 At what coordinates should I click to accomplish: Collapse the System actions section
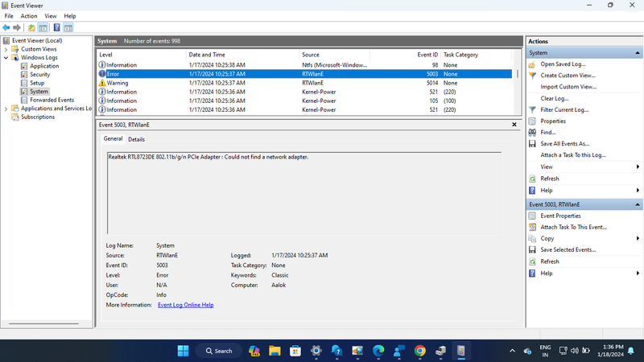tap(638, 53)
